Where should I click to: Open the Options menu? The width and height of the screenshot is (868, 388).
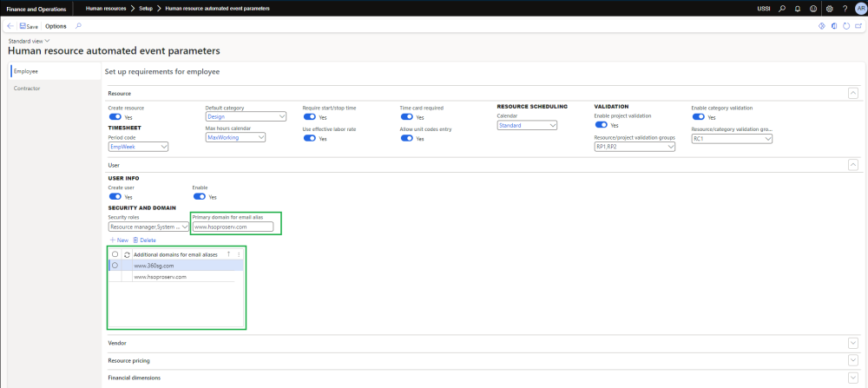tap(56, 27)
